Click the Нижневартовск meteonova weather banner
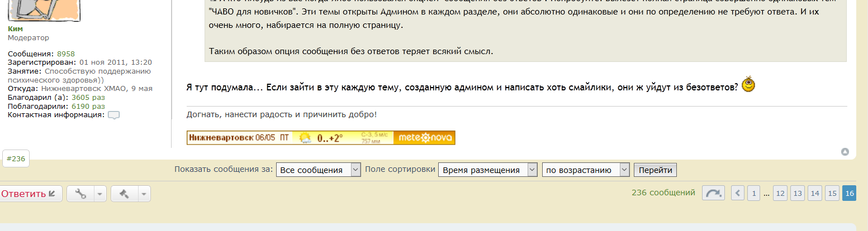The width and height of the screenshot is (868, 231). coord(320,137)
